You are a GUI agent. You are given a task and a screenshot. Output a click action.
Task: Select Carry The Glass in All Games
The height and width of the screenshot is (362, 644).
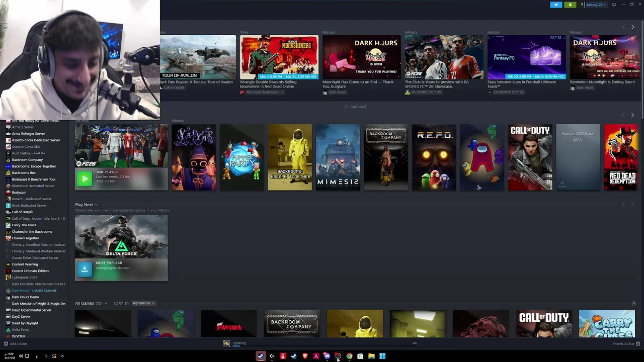tap(607, 324)
